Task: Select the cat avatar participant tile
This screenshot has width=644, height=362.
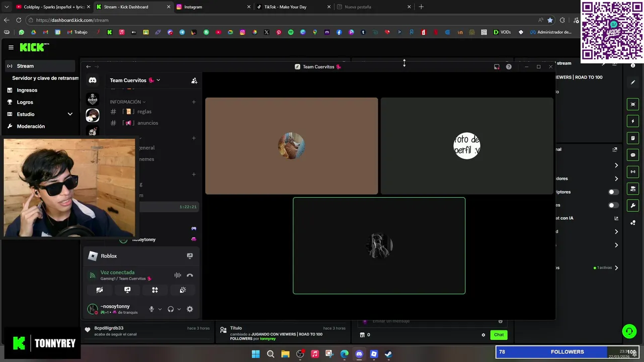Action: coord(291,146)
